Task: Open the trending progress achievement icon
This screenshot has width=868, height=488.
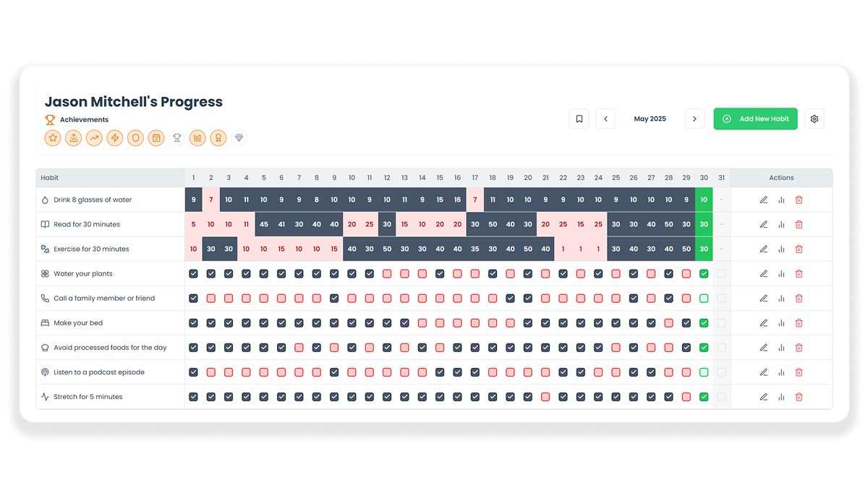Action: pyautogui.click(x=94, y=137)
